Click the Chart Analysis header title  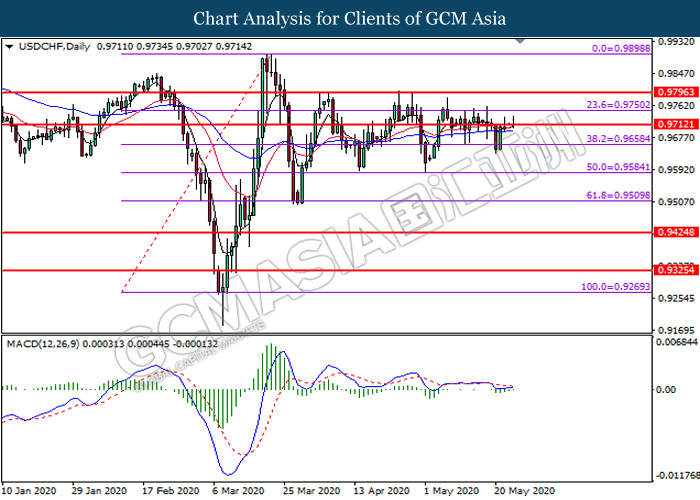tap(350, 19)
